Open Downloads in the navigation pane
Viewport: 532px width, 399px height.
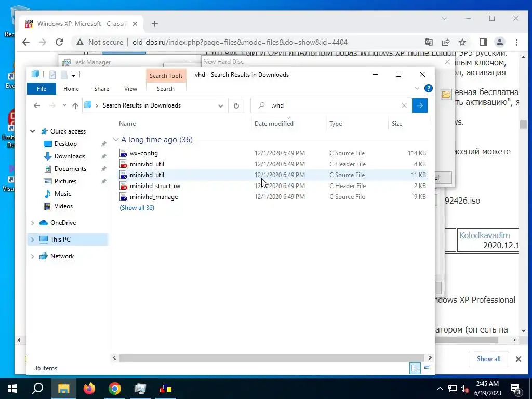pos(70,156)
